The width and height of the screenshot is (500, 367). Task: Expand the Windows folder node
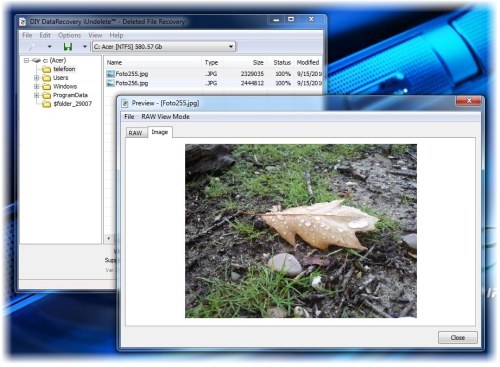[36, 86]
